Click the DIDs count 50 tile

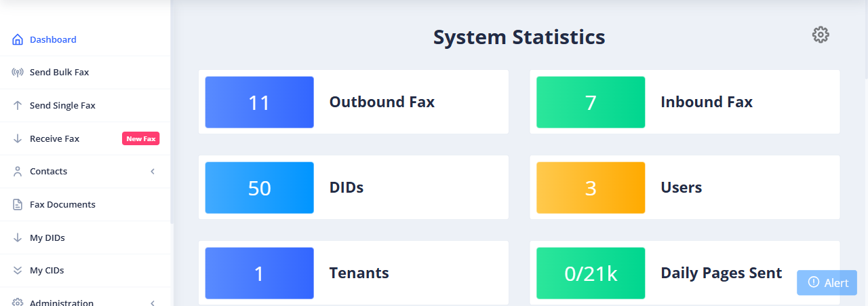click(x=259, y=188)
